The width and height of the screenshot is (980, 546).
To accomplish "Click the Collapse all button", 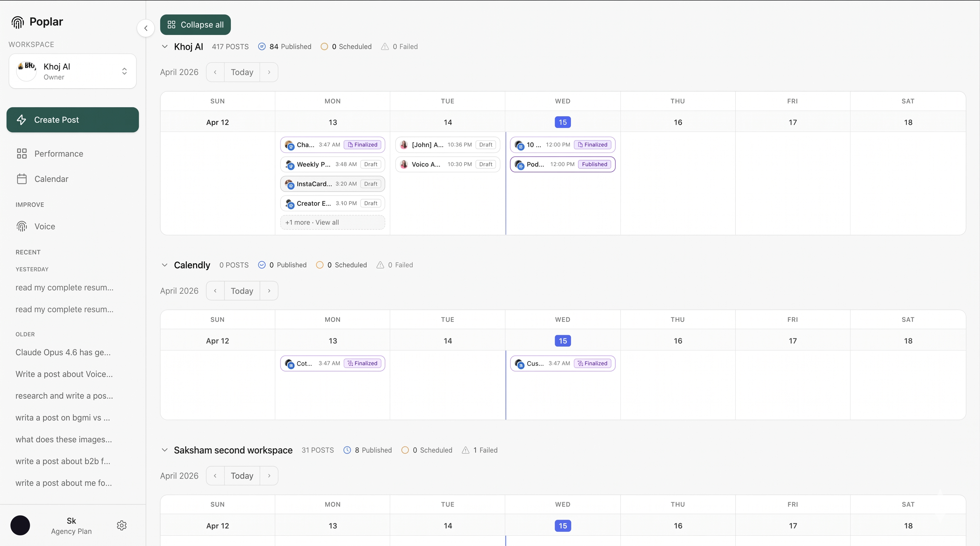I will [195, 25].
